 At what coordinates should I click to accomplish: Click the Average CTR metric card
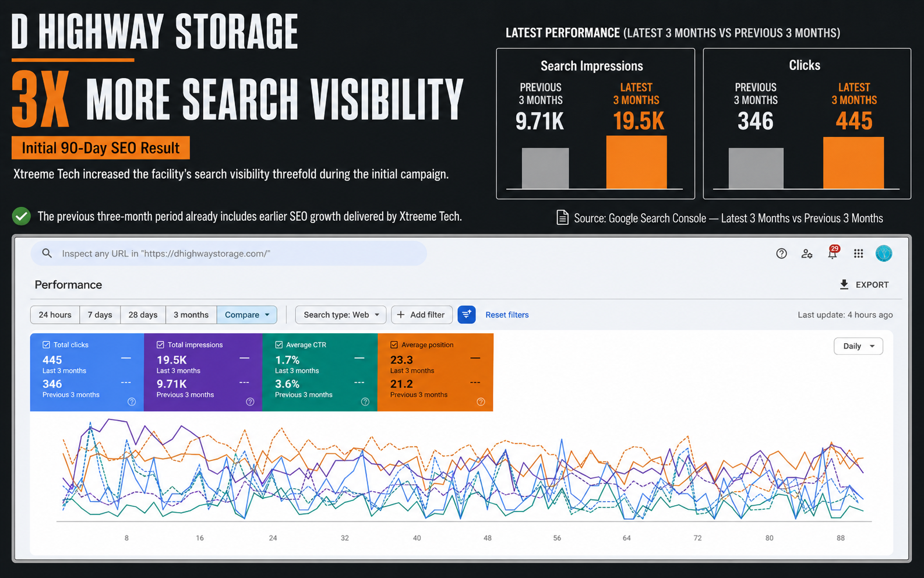point(320,372)
